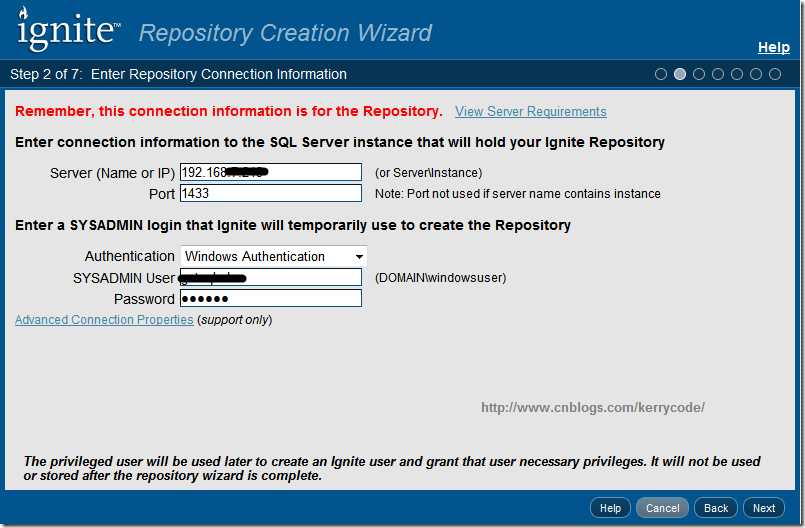Open the Authentication dropdown
Screen dimensions: 805x528
pos(274,256)
